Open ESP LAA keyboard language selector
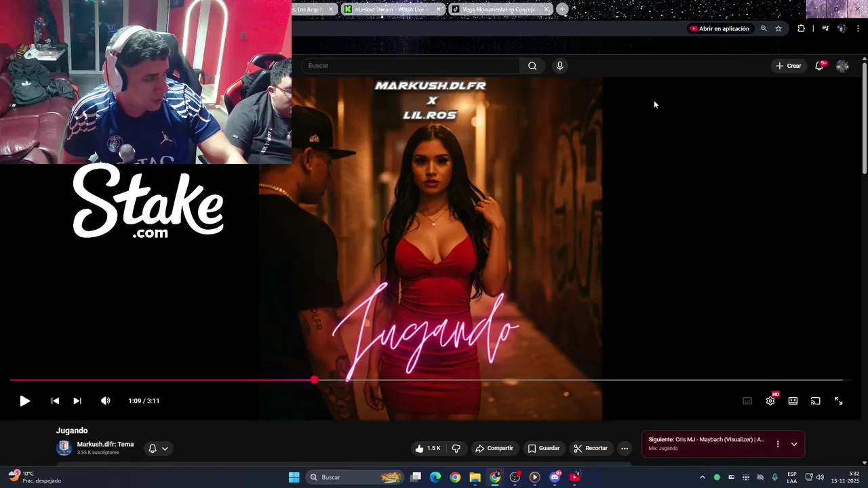This screenshot has height=488, width=868. click(792, 477)
